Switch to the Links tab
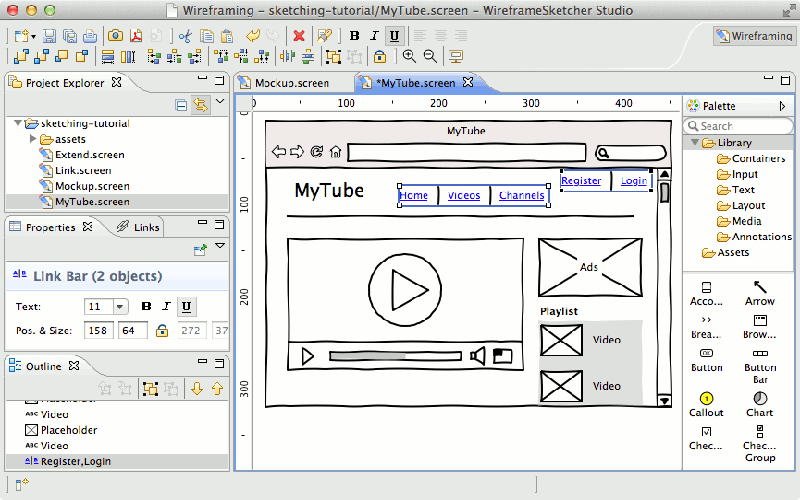This screenshot has height=500, width=800. (138, 227)
